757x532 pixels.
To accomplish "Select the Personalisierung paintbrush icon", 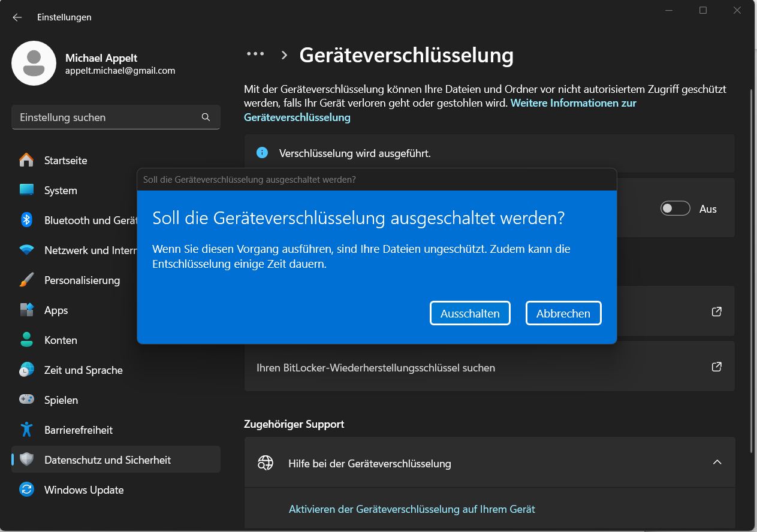I will click(x=26, y=280).
